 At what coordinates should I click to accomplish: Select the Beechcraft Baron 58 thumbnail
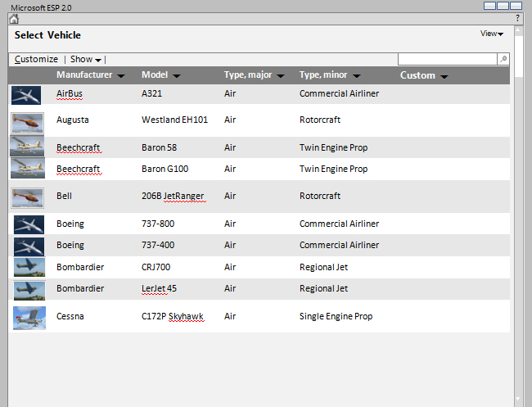(x=27, y=147)
